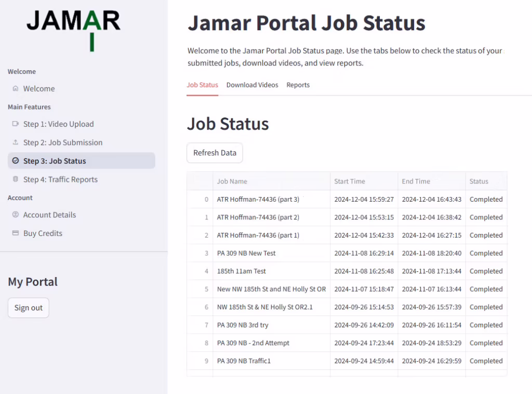Click start time 2024-12-04 15:42:33
Screen dimensions: 532x394
tap(364, 235)
